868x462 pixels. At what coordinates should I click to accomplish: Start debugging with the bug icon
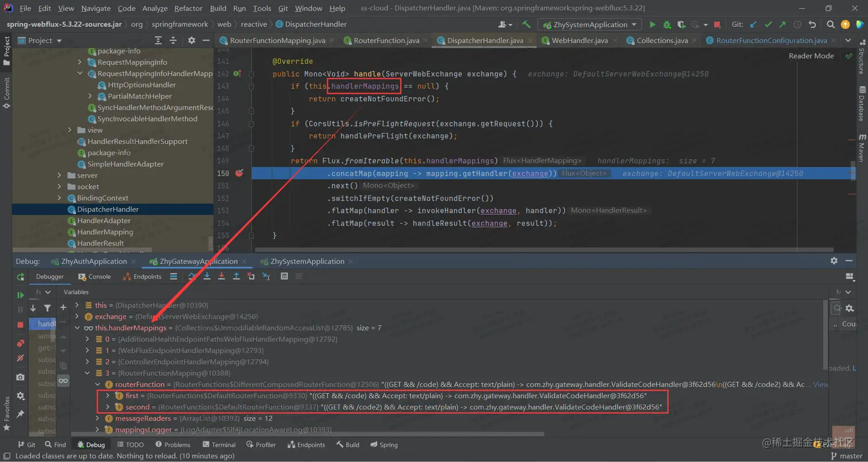pyautogui.click(x=666, y=25)
